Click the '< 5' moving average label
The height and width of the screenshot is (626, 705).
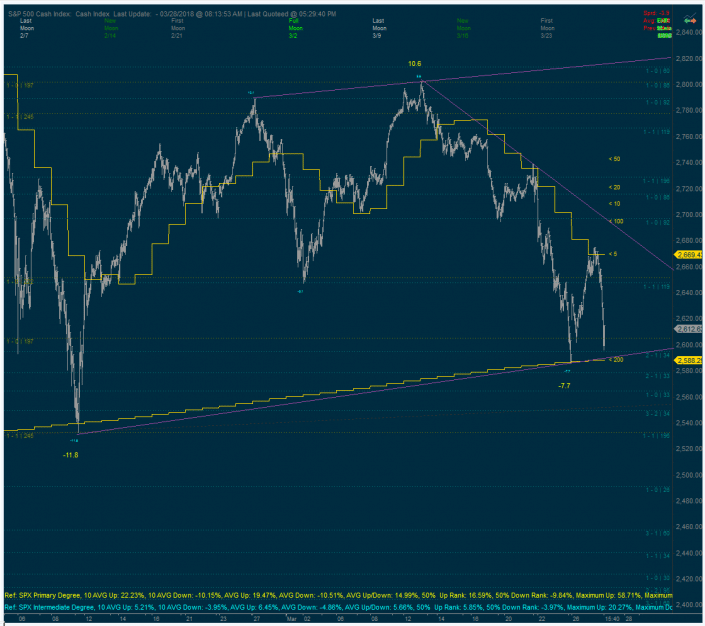pyautogui.click(x=613, y=254)
